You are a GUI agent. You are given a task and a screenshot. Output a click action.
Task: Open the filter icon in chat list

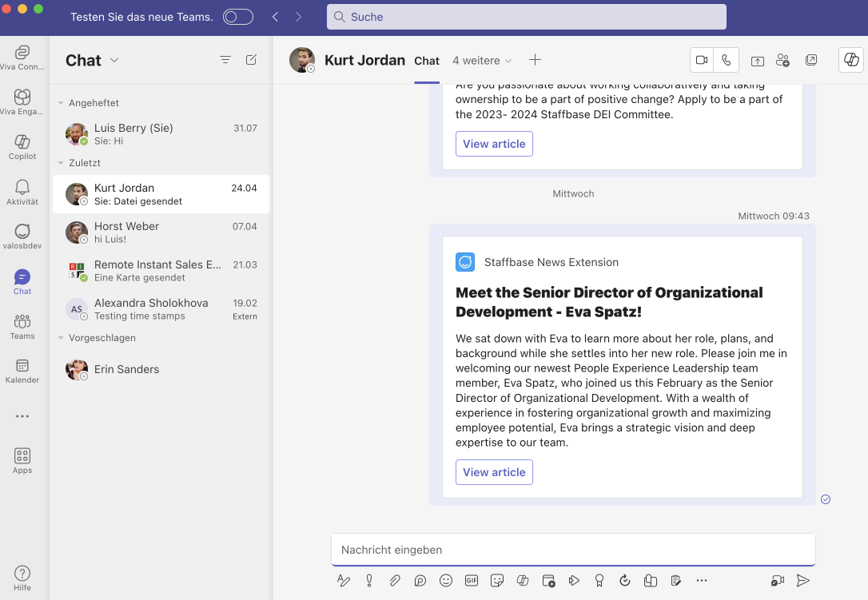[225, 60]
